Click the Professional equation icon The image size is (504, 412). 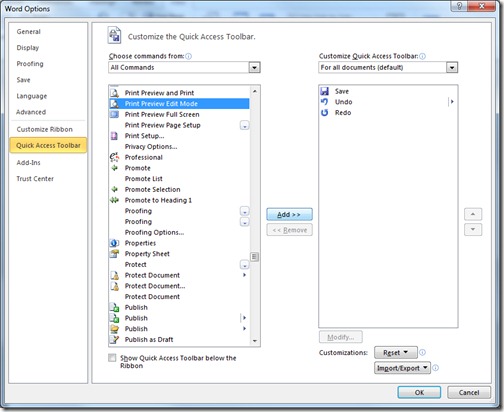pyautogui.click(x=114, y=157)
